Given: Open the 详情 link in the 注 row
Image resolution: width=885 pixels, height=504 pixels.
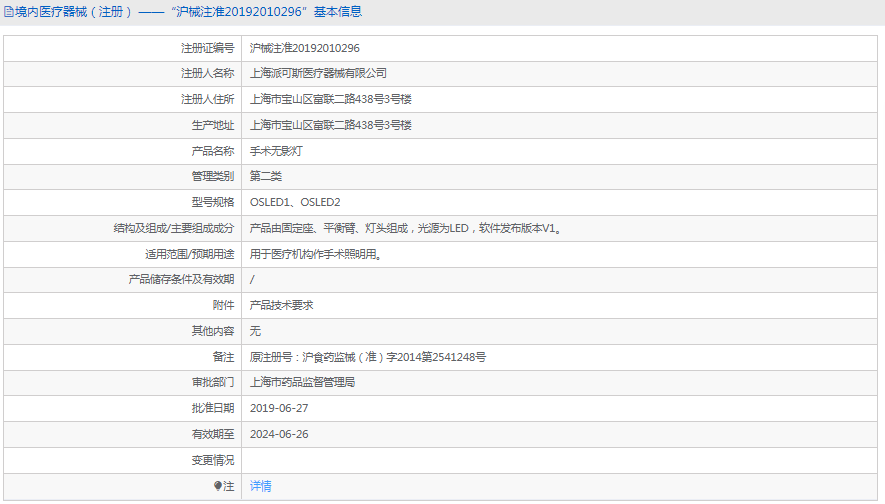Looking at the screenshot, I should [260, 486].
